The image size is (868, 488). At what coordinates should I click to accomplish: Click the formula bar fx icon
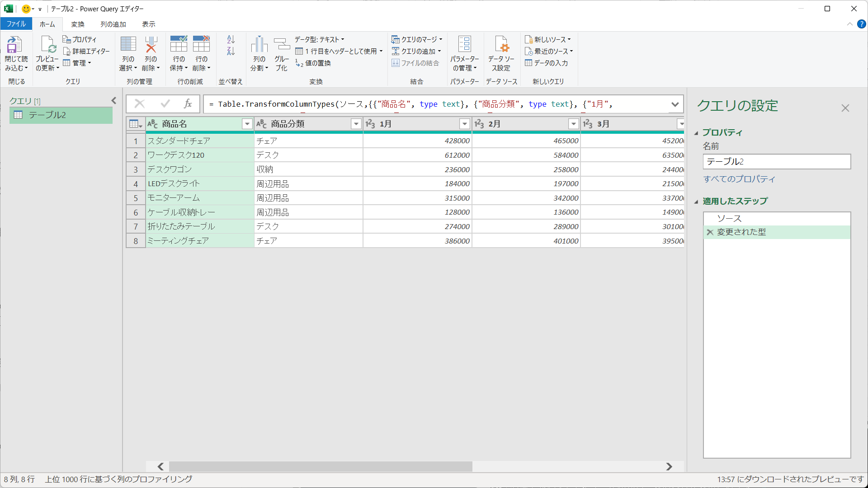point(188,104)
